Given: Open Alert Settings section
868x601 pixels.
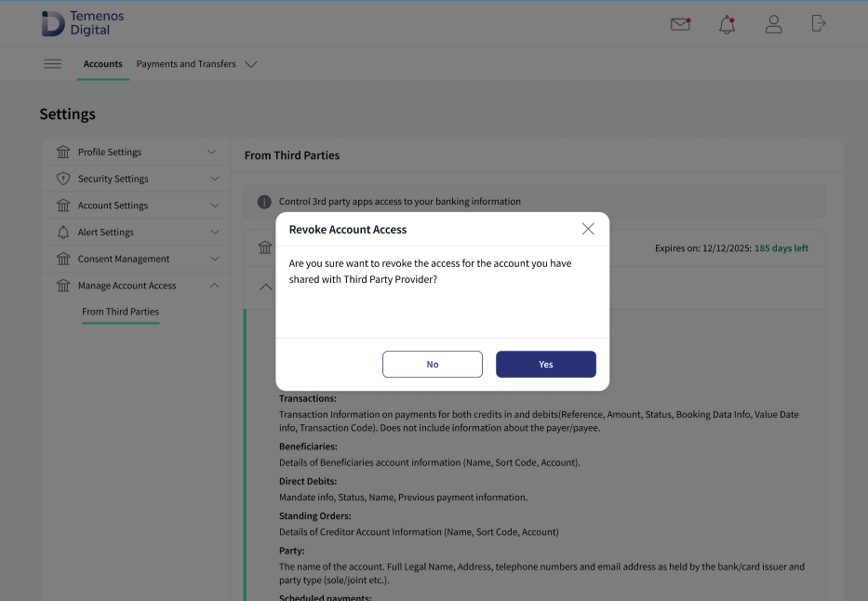Looking at the screenshot, I should (136, 232).
